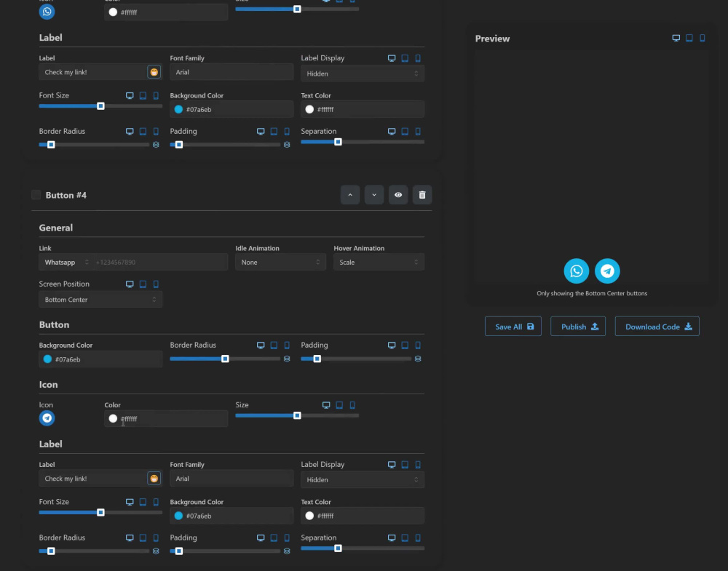Switch Preview panel to desktop view

(x=676, y=38)
